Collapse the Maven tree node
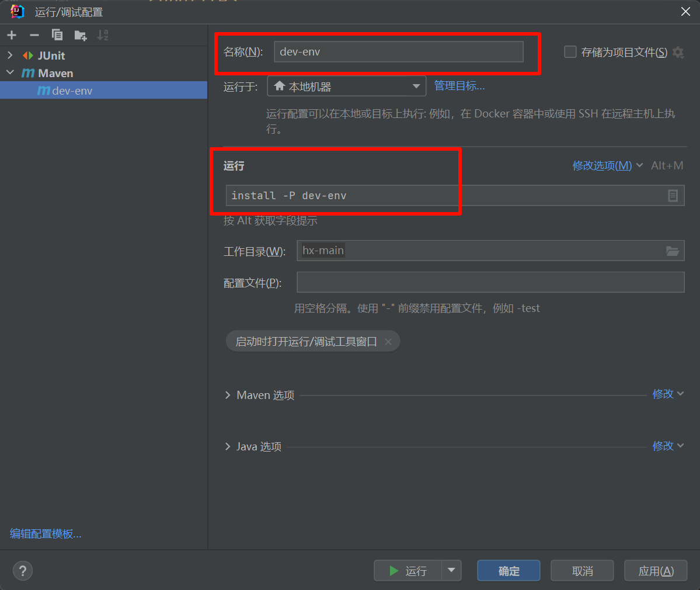 [x=11, y=72]
